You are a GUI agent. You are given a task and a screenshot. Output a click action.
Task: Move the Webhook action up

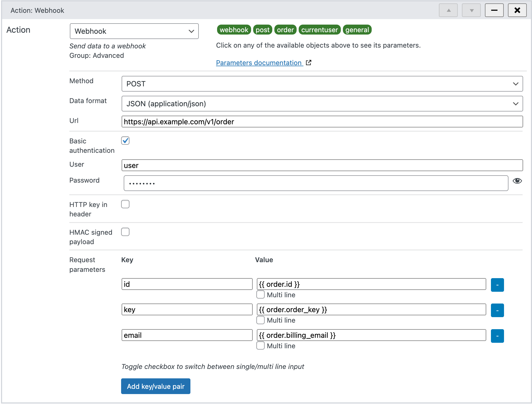[448, 10]
